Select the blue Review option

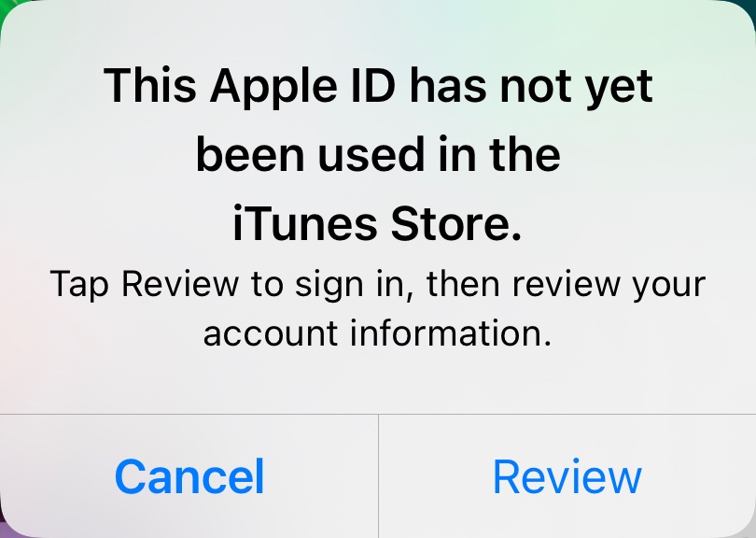(x=567, y=476)
